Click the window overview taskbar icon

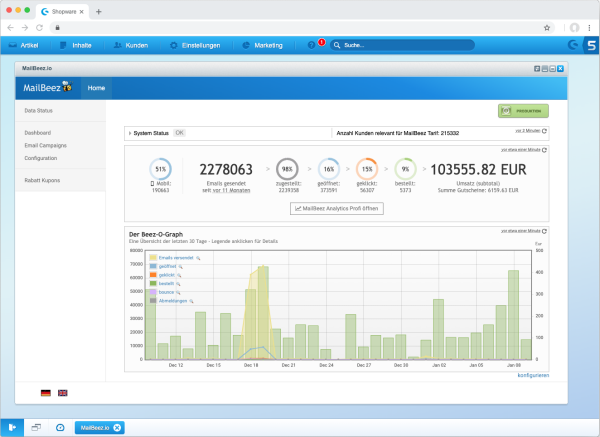tap(36, 427)
